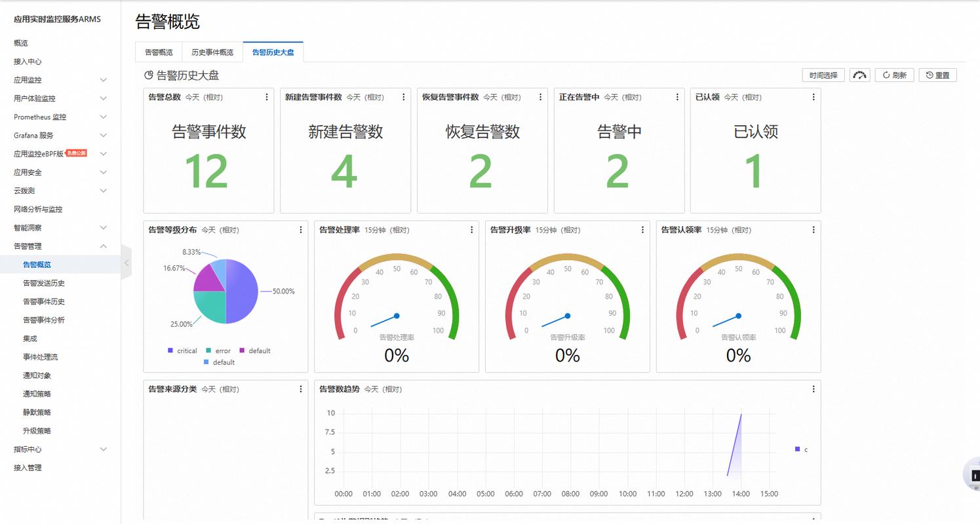Open the 告警处理率 panel options menu

click(471, 230)
